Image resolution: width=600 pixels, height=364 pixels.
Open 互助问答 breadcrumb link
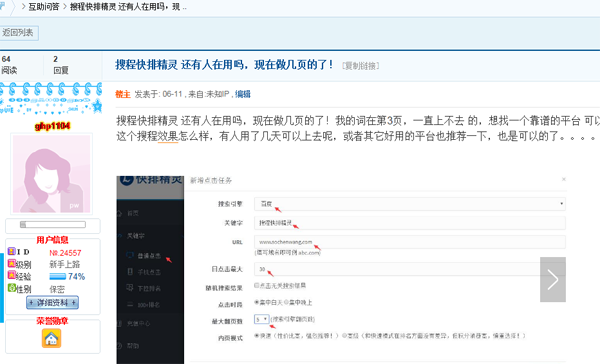[44, 7]
